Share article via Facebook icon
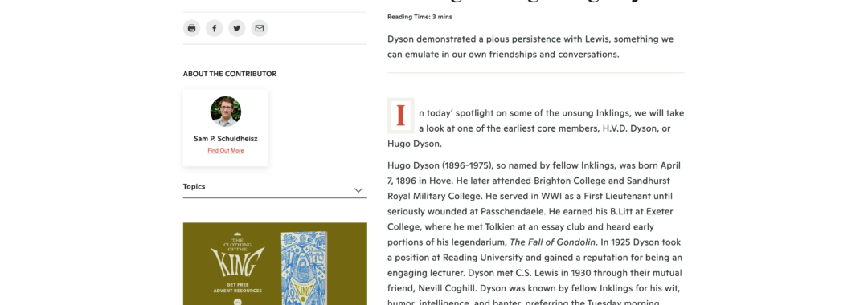This screenshot has height=305, width=868. click(x=215, y=28)
